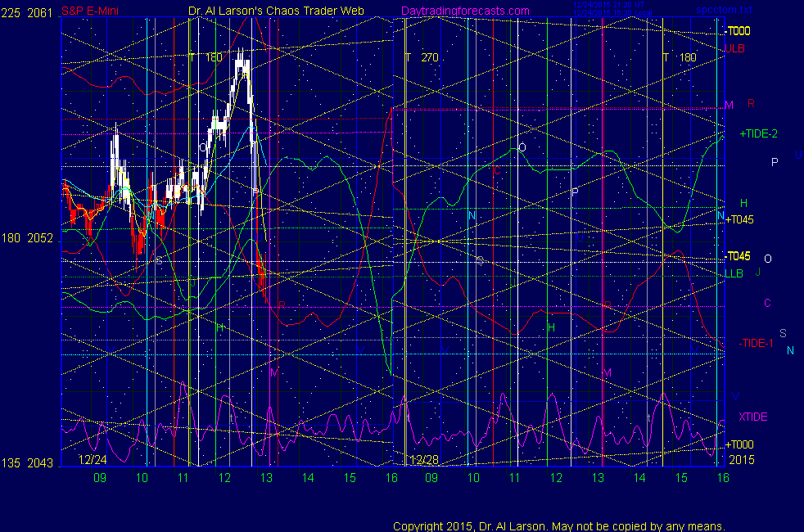Click the red "-TIDE-1" curve label
This screenshot has height=532, width=804.
pos(756,344)
